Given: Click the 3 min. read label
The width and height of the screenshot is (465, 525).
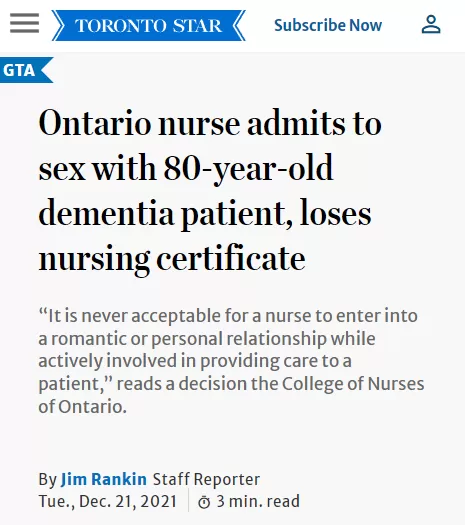Looking at the screenshot, I should (x=258, y=502).
